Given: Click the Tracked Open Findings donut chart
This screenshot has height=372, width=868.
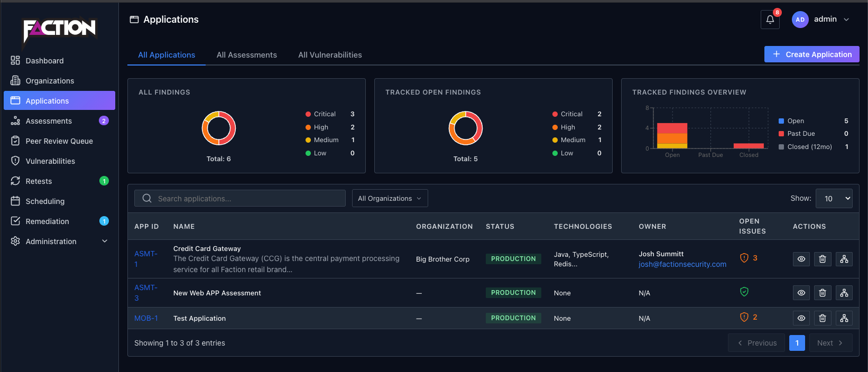Looking at the screenshot, I should coord(466,128).
